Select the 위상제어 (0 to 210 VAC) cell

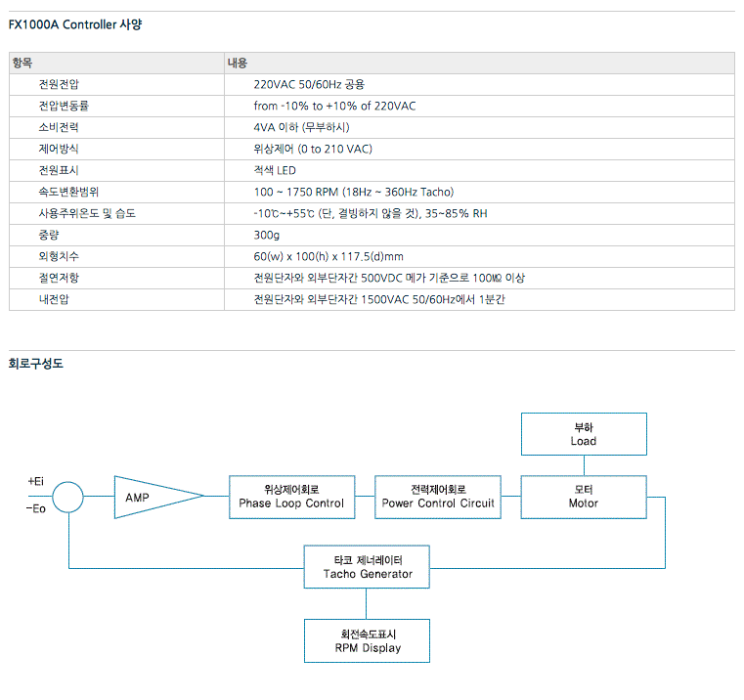(x=312, y=150)
